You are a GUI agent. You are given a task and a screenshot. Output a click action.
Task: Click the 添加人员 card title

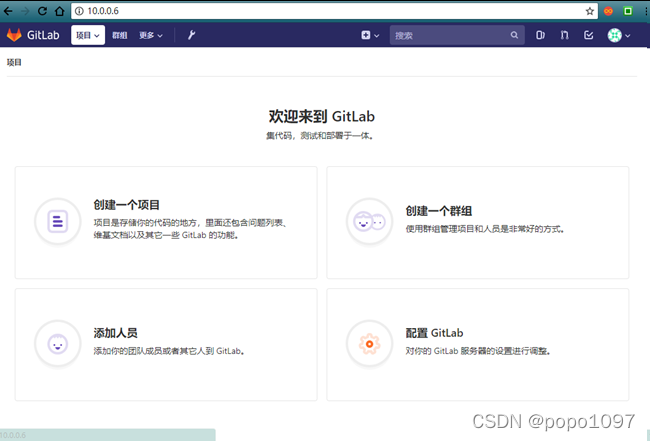[x=115, y=333]
